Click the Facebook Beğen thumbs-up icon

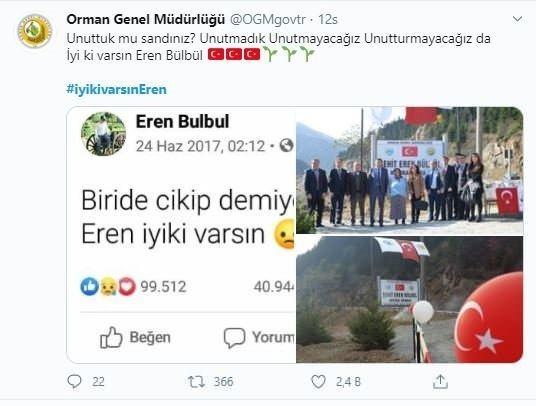click(111, 337)
